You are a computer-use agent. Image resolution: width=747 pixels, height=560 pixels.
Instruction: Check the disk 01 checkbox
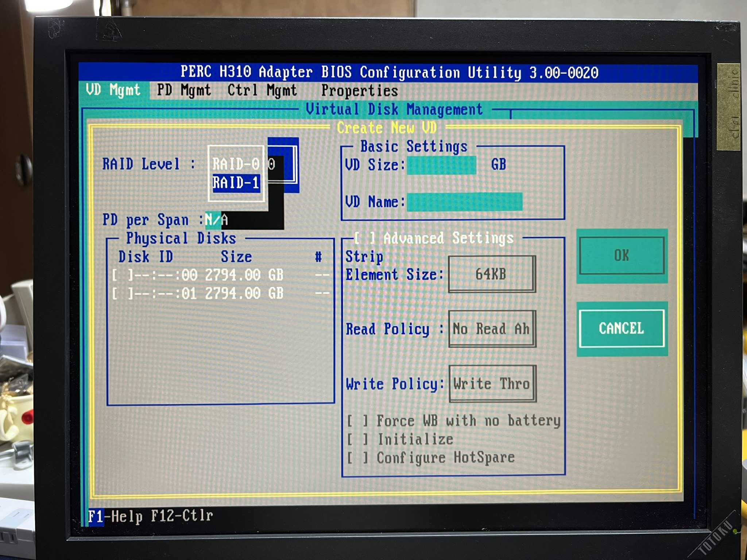pos(123,293)
